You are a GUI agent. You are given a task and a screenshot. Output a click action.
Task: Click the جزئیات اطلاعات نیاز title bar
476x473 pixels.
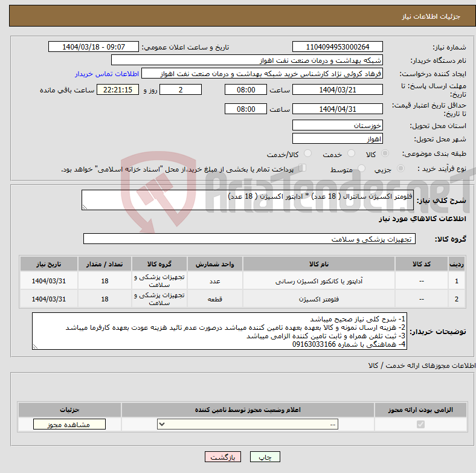tap(242, 16)
